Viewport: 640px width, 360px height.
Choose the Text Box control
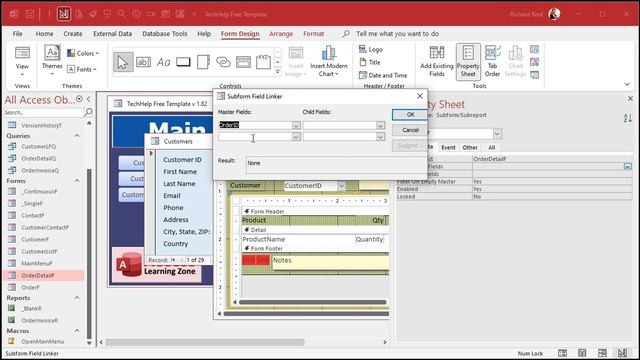[x=143, y=62]
